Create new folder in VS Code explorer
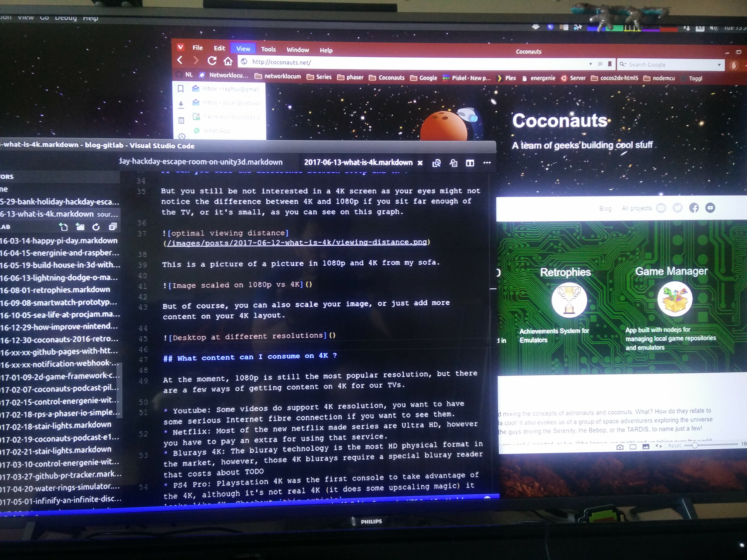The width and height of the screenshot is (747, 560). click(80, 227)
